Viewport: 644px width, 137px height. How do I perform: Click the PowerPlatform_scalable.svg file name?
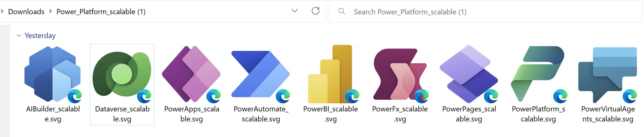(x=538, y=114)
